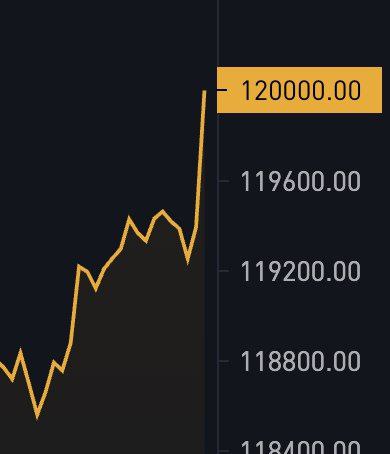Screen dimensions: 390x454
Task: Click the small dip right after the 119200 peak
Action: click(96, 289)
